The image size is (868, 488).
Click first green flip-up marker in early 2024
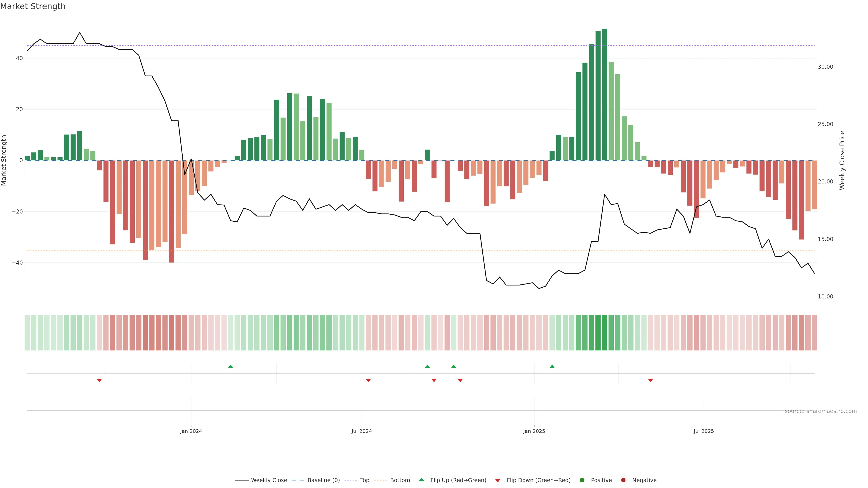click(231, 366)
